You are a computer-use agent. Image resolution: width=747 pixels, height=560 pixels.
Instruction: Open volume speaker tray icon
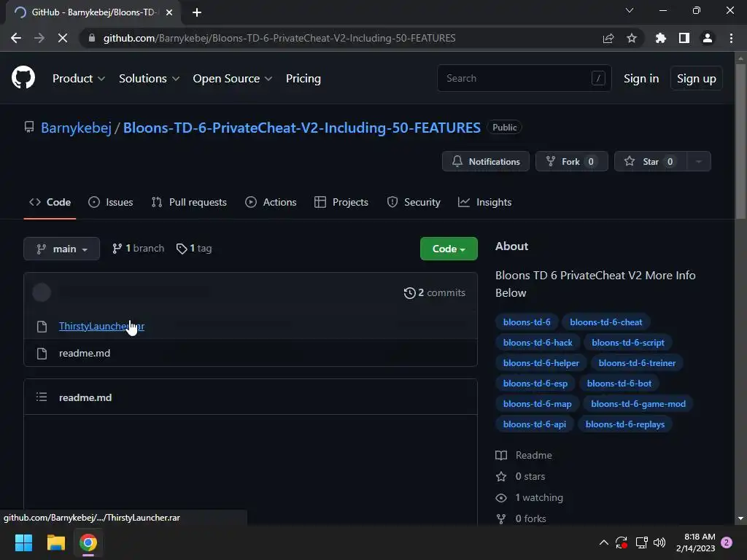click(659, 542)
